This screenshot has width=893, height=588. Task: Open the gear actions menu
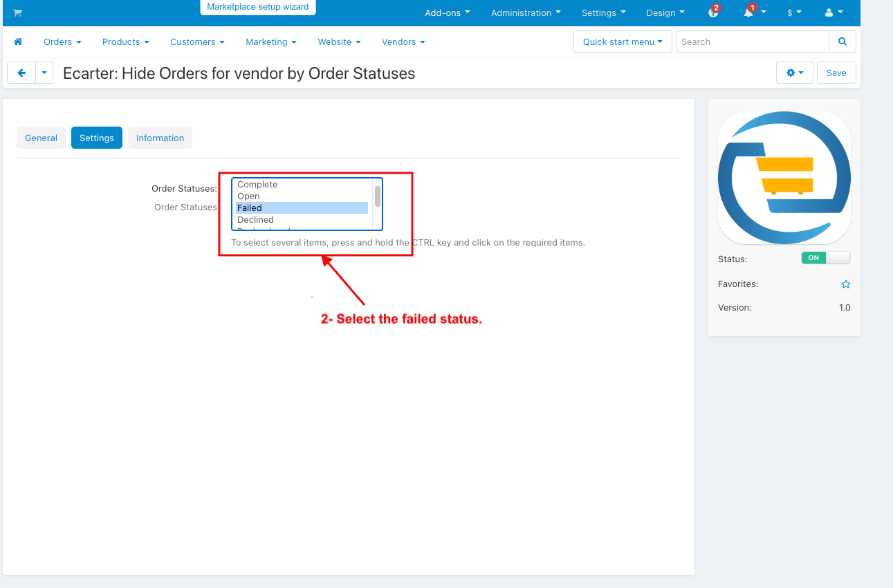795,73
